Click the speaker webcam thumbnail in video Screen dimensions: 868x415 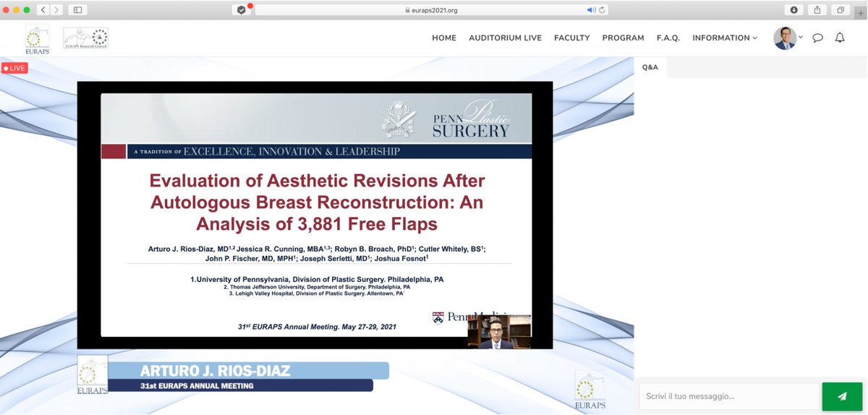(x=499, y=333)
